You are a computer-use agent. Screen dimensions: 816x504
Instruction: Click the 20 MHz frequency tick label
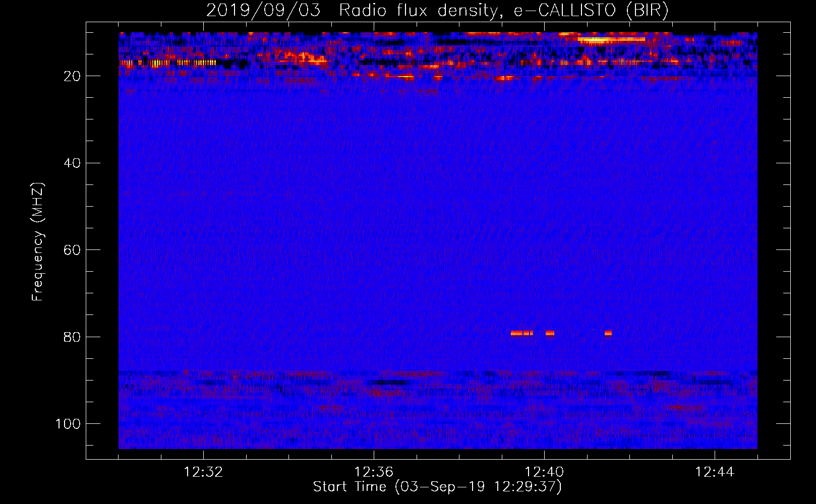click(x=73, y=76)
